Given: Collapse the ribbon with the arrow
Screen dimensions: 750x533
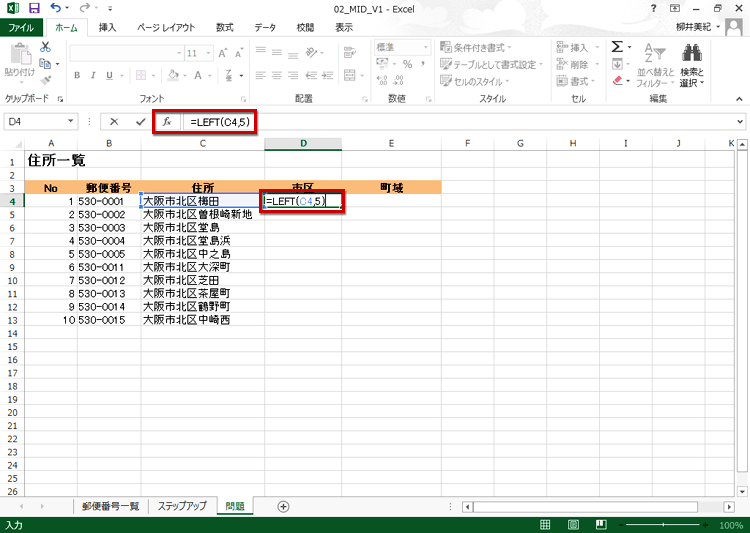Looking at the screenshot, I should click(739, 99).
